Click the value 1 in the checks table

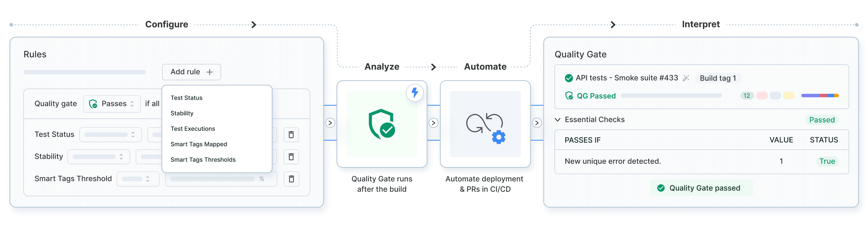781,161
